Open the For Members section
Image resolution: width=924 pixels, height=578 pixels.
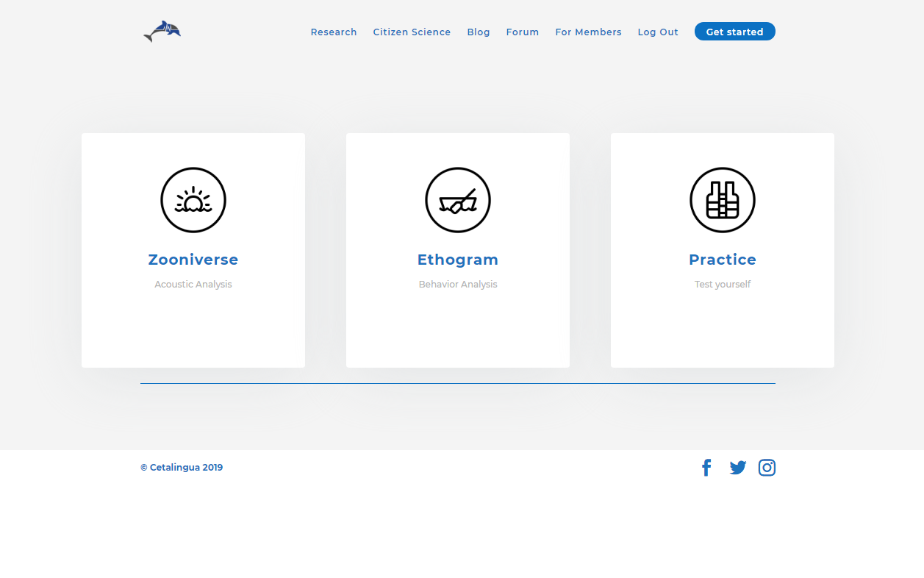coord(588,32)
